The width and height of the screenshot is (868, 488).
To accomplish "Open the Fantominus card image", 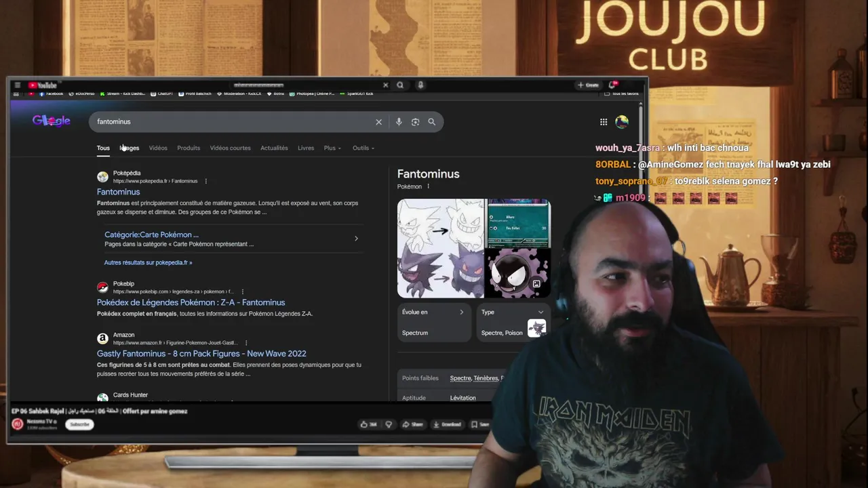I will coord(519,222).
